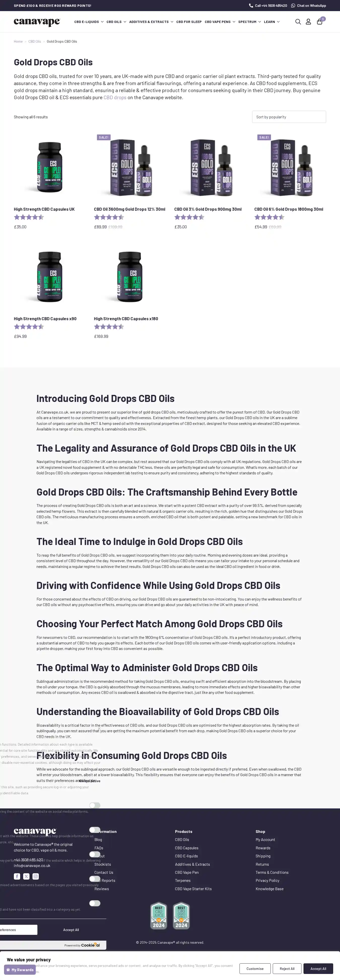Open the Instagram footer icon

point(36,876)
